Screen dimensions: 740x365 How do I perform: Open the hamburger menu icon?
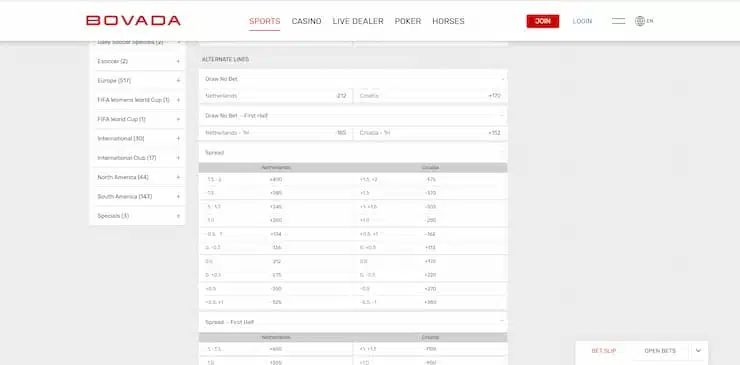tap(618, 21)
